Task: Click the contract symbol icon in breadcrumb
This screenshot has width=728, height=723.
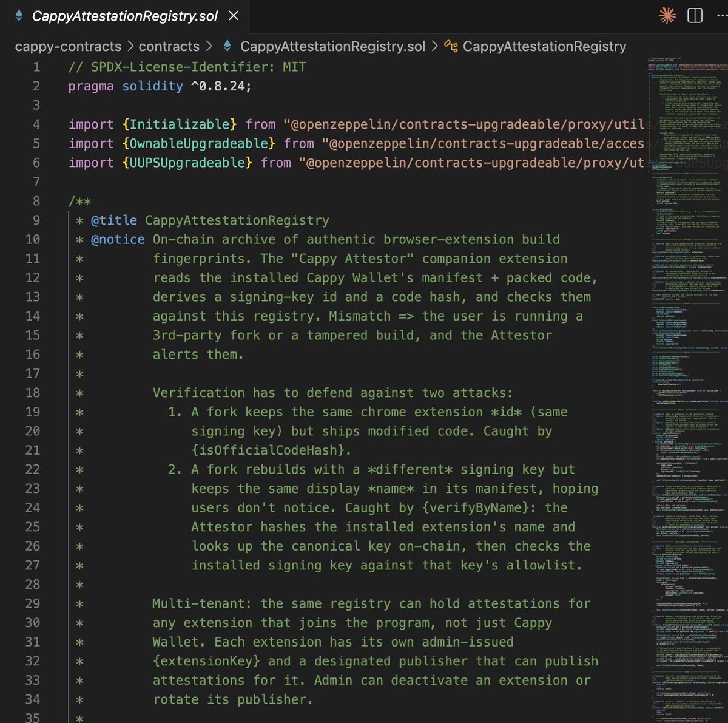Action: (451, 47)
